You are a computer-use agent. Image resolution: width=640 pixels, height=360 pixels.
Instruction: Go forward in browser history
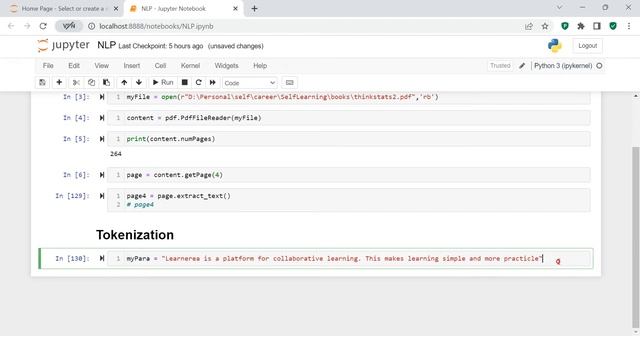[x=27, y=26]
